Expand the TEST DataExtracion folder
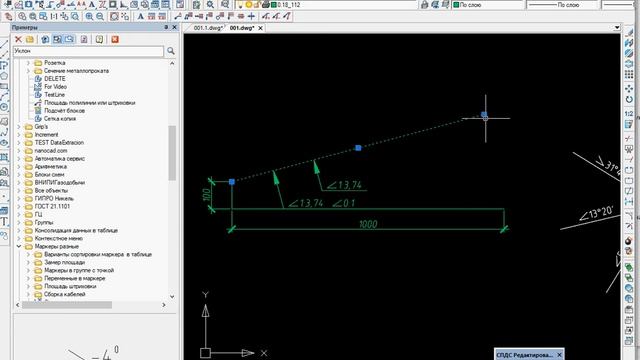 19,143
